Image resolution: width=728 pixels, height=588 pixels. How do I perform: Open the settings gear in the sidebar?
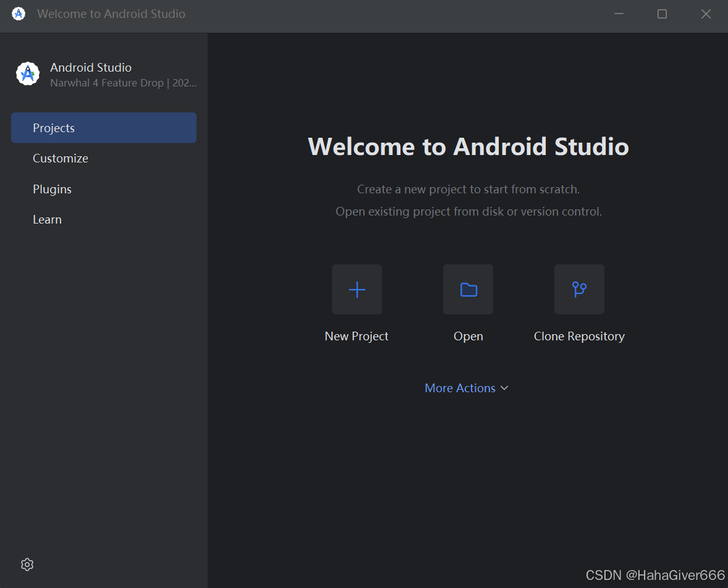click(x=27, y=565)
